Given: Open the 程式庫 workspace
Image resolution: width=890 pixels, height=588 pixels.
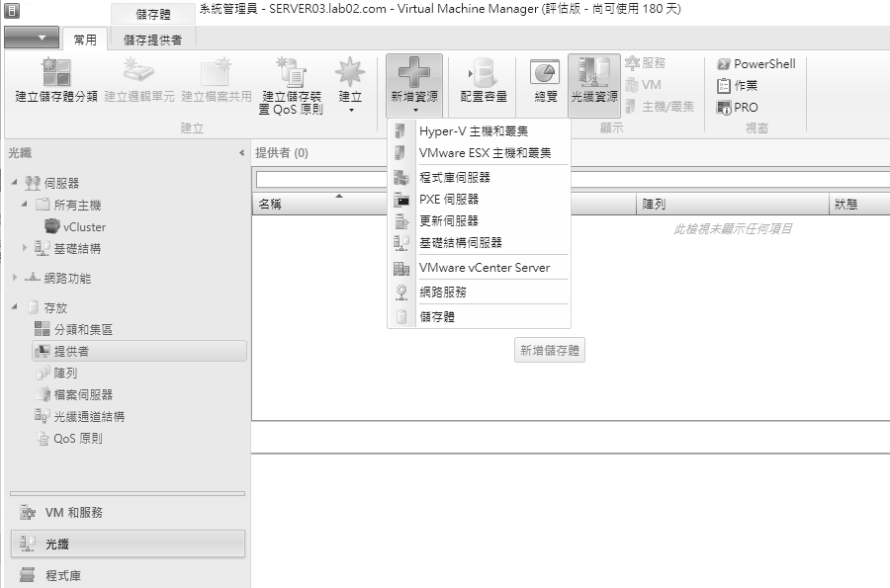Looking at the screenshot, I should coord(128,575).
